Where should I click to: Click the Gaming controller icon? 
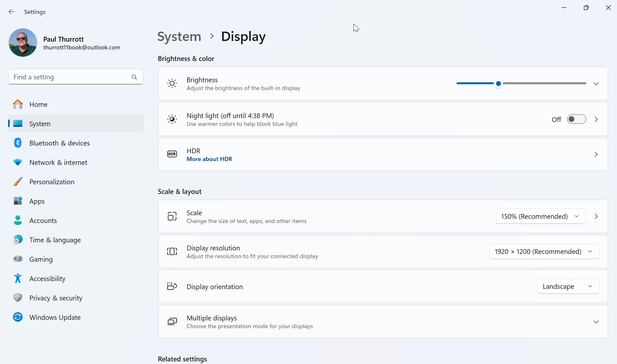(18, 259)
